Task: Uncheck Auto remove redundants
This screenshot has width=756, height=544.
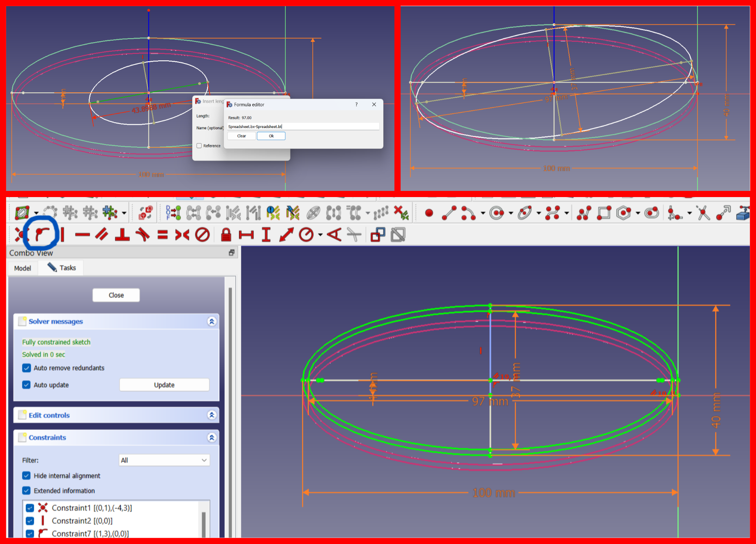Action: 26,368
